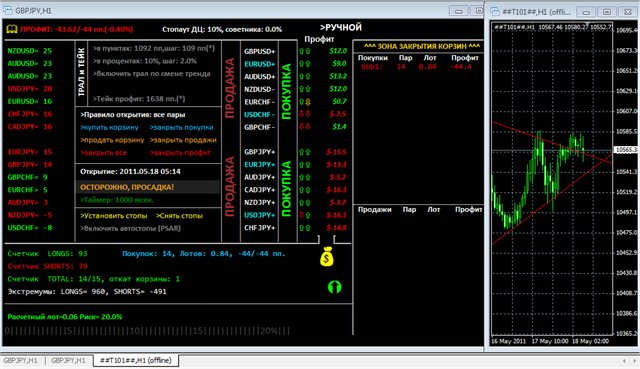Click the green up-arrow circle icon
The width and height of the screenshot is (640, 369).
tap(334, 287)
